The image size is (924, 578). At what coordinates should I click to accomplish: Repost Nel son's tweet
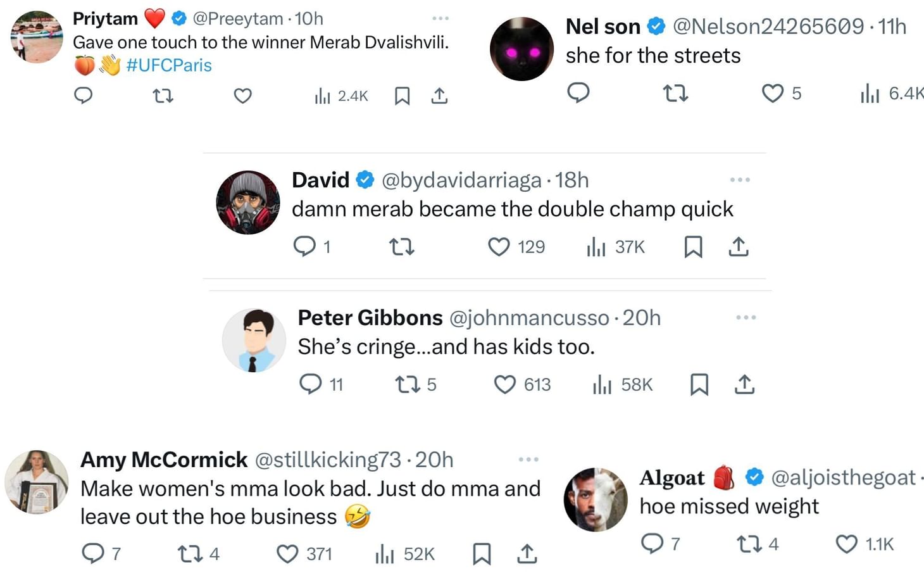click(x=675, y=94)
